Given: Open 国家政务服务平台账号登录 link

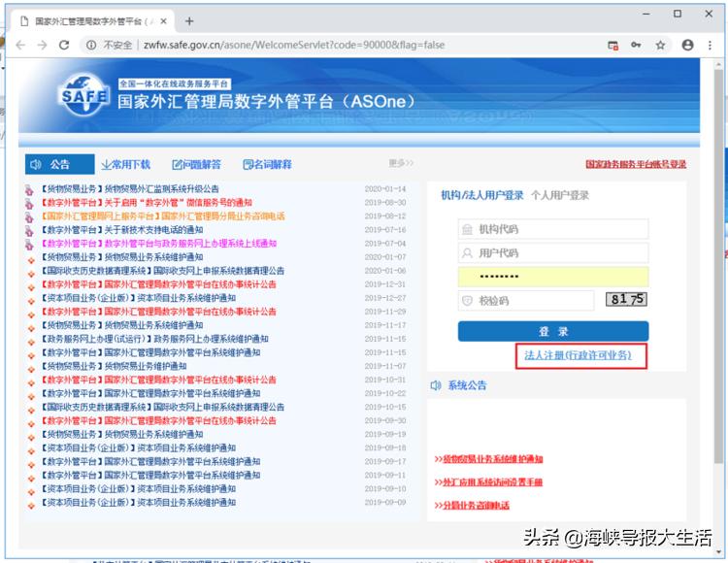Looking at the screenshot, I should (636, 164).
